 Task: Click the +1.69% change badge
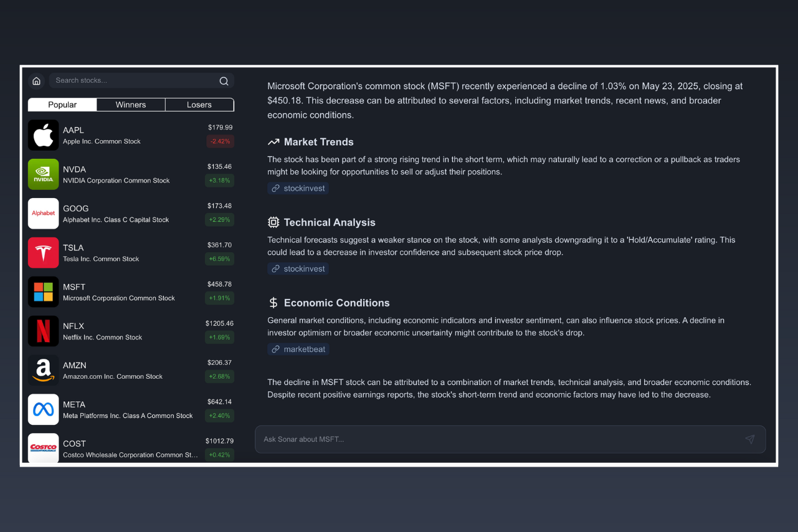point(220,338)
